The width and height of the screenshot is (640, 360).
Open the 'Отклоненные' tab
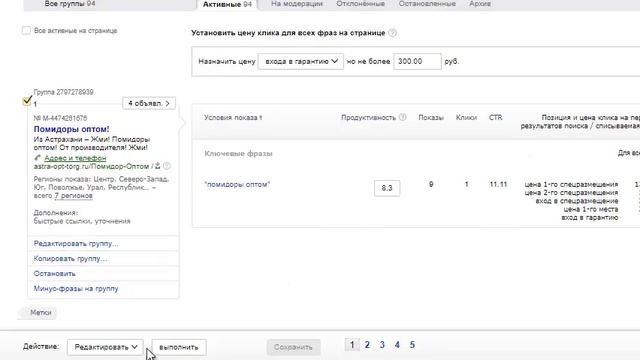pyautogui.click(x=360, y=4)
